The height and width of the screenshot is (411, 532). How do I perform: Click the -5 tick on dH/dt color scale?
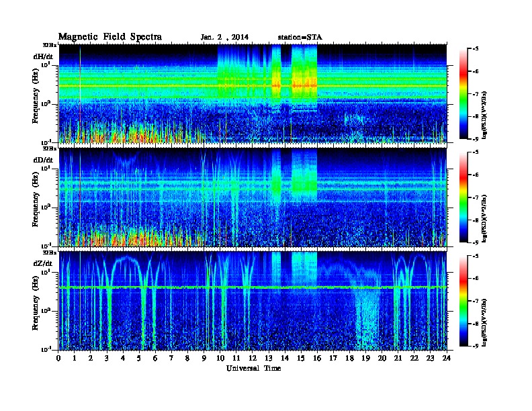point(475,49)
